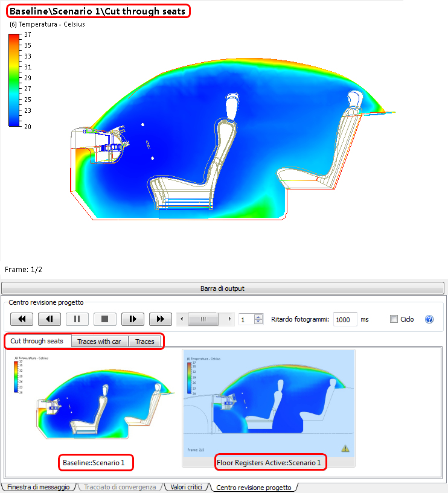Viewport: 448px width, 493px height.
Task: Click Floor Registers Active::Scenario 1 caption
Action: pyautogui.click(x=269, y=463)
